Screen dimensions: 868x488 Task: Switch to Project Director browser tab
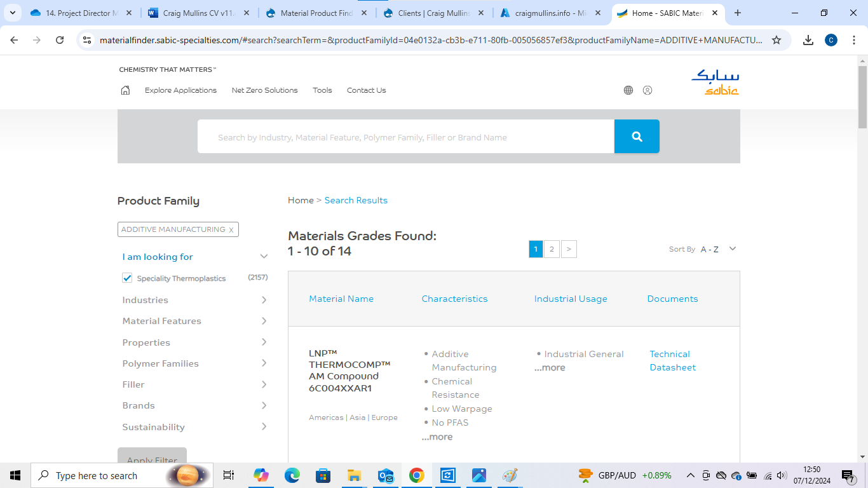(83, 13)
